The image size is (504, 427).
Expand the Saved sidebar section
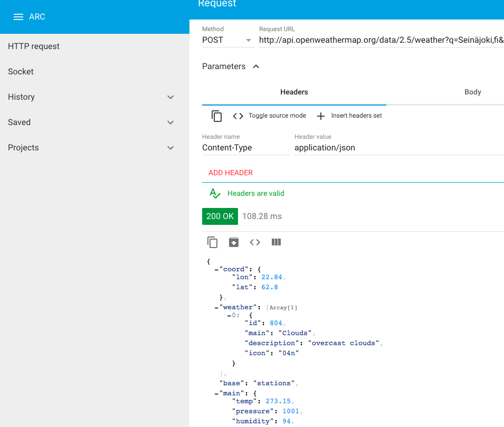pos(170,122)
